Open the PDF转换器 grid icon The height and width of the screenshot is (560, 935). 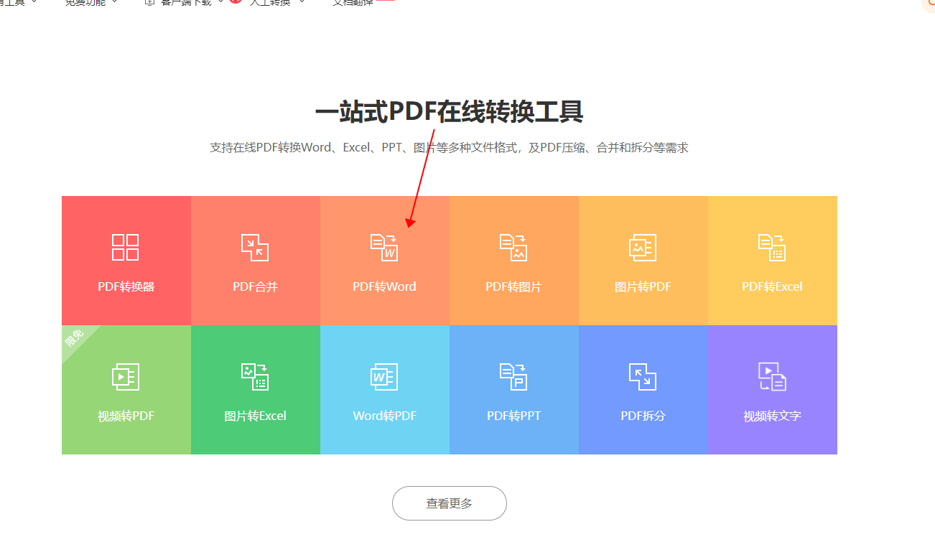(x=126, y=247)
